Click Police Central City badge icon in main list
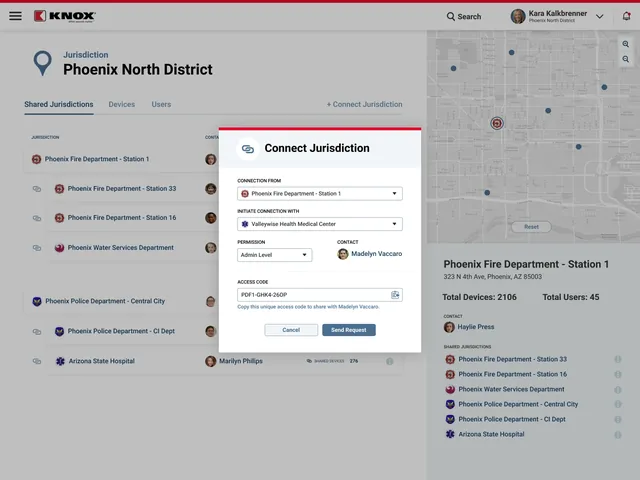This screenshot has width=640, height=480. pyautogui.click(x=37, y=302)
